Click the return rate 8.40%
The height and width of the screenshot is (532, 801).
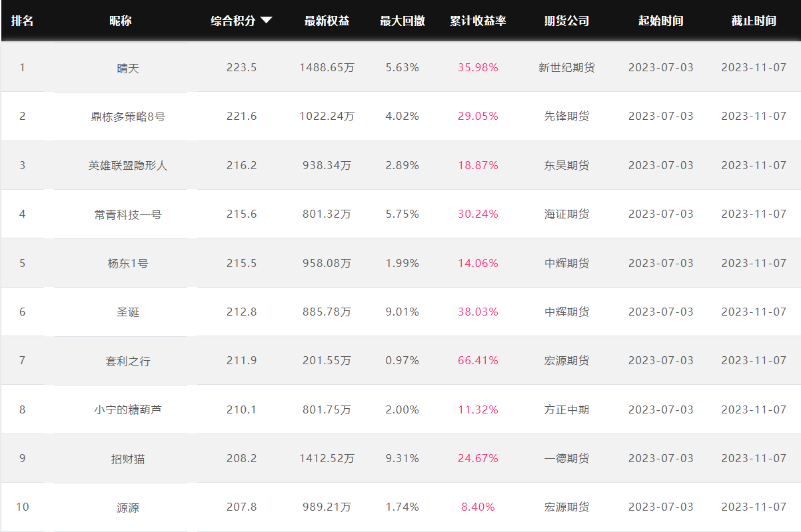click(x=478, y=507)
